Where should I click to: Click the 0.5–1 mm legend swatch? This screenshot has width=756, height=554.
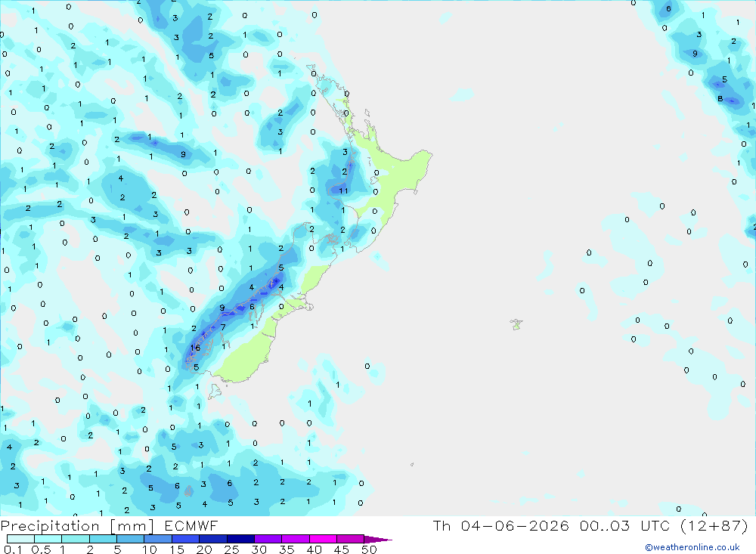[48, 539]
